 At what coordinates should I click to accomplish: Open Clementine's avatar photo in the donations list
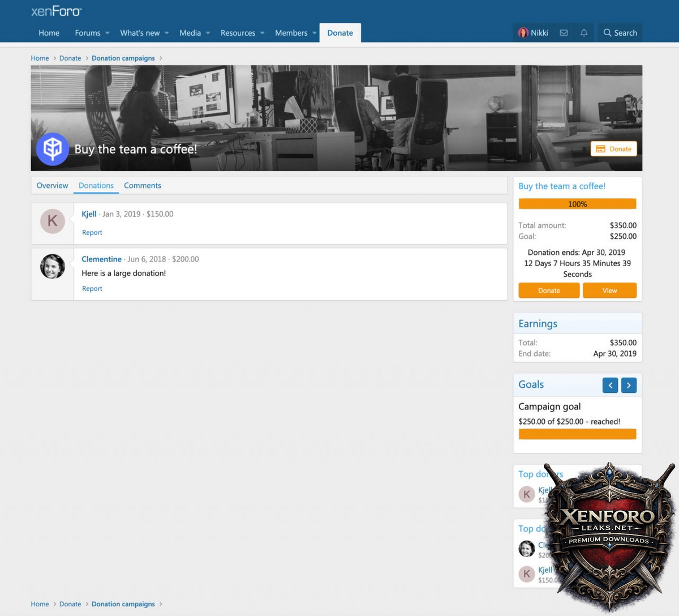point(53,267)
